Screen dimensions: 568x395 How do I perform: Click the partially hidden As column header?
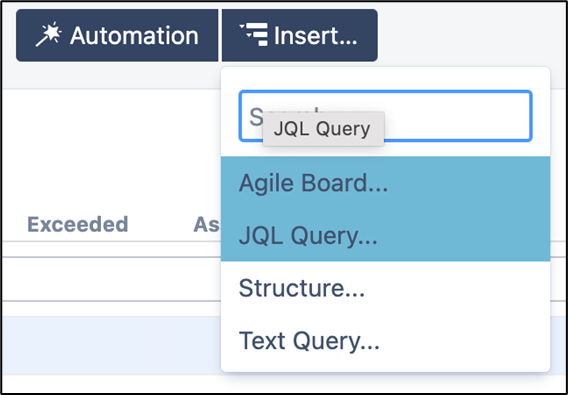[207, 224]
